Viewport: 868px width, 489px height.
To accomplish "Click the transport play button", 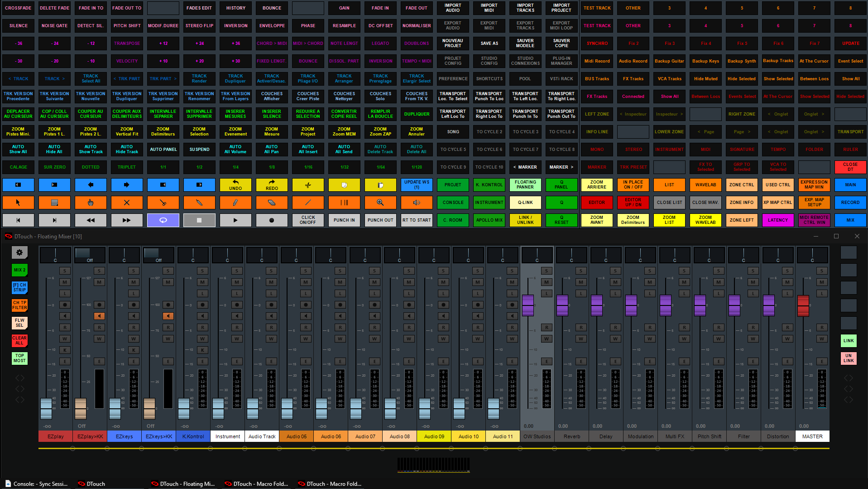I will point(235,220).
